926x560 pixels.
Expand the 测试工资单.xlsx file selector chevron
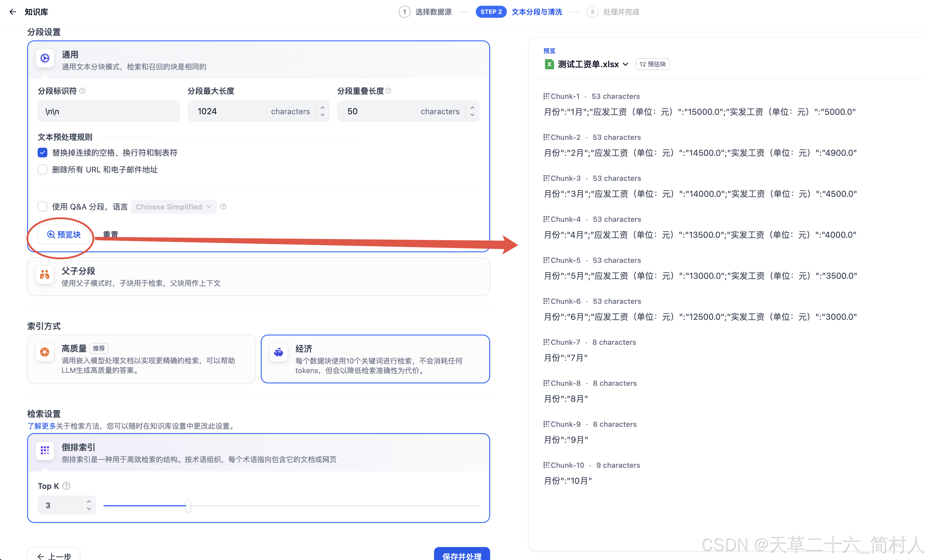(x=625, y=64)
